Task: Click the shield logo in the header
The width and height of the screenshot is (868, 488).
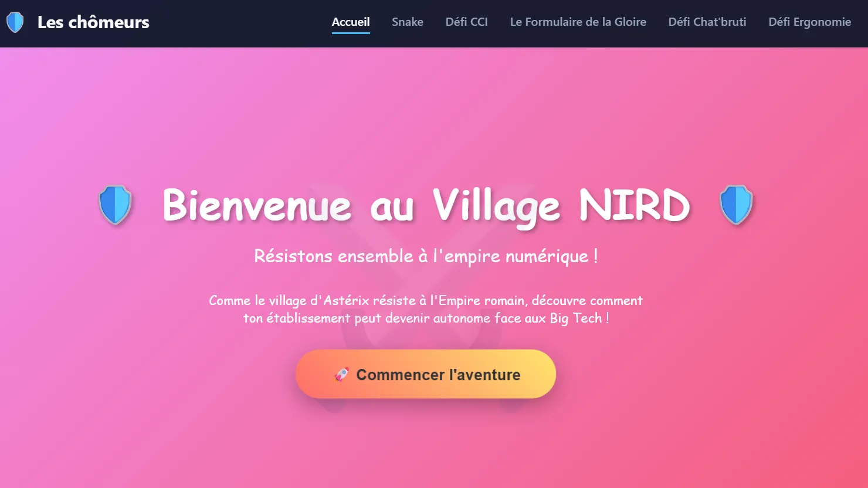Action: (x=15, y=22)
